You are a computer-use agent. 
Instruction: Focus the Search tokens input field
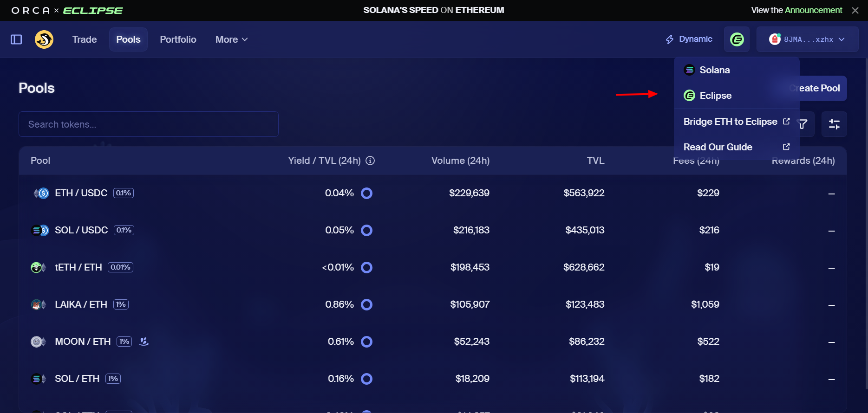pos(149,124)
